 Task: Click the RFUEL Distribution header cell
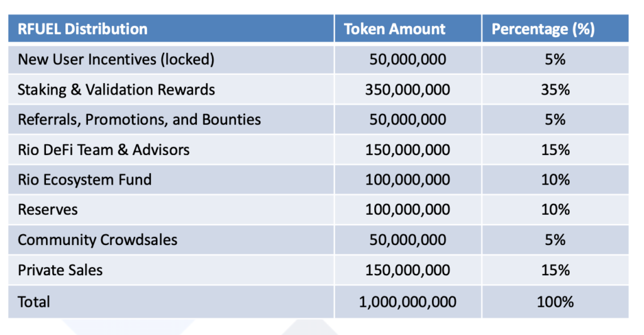[171, 28]
